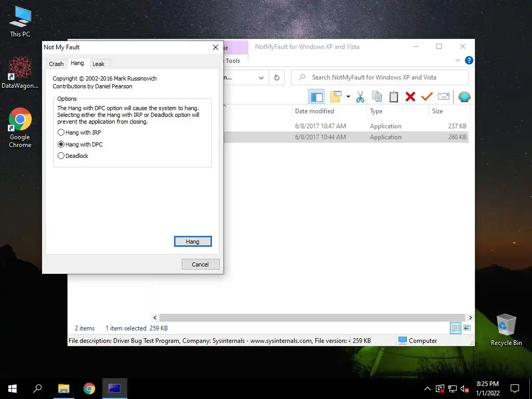Image resolution: width=532 pixels, height=399 pixels.
Task: Click the 237 KB size cell
Action: (x=457, y=126)
